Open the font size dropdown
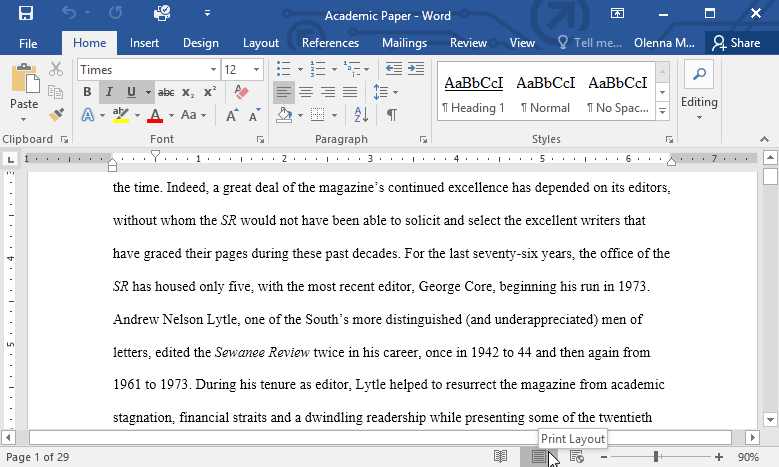This screenshot has height=467, width=779. coord(258,70)
